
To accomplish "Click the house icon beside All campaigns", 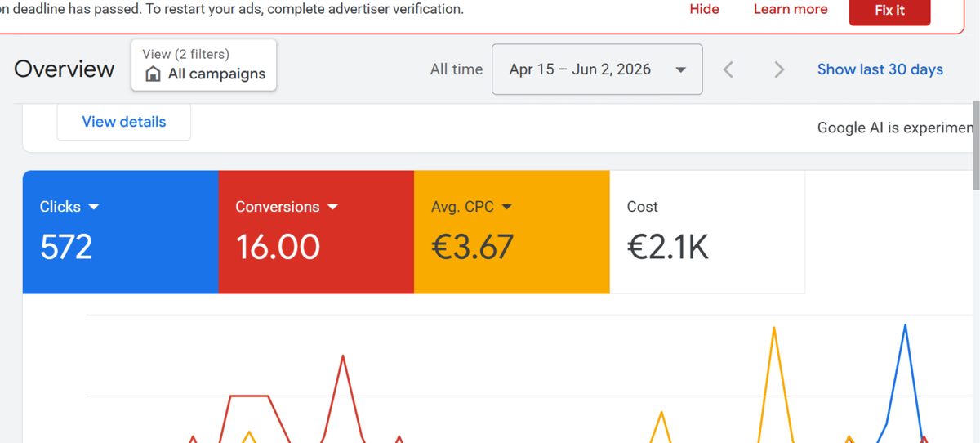I will pos(153,74).
